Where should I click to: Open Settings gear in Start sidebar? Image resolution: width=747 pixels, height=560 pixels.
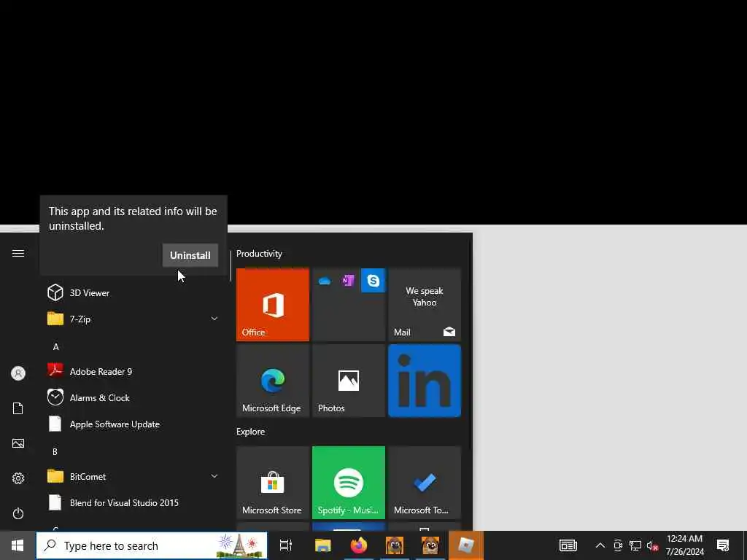coord(18,478)
